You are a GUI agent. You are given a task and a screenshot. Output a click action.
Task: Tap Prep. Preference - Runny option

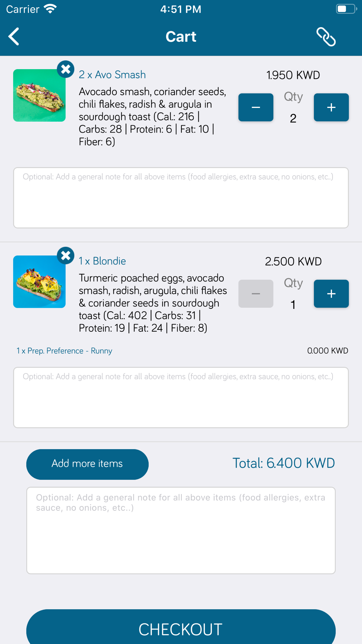pyautogui.click(x=64, y=351)
